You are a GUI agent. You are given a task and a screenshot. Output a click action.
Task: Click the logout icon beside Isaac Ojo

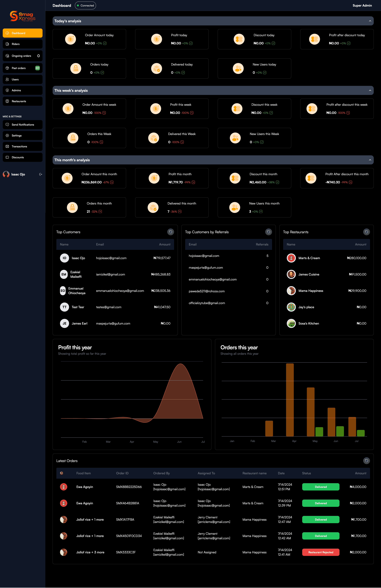coord(41,174)
